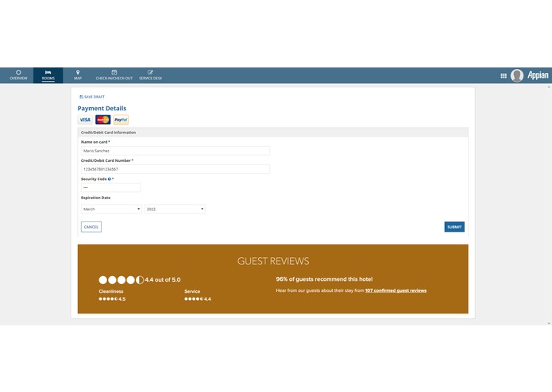Screen dimensions: 552x392
Task: Open the apps grid navigation menu
Action: click(504, 75)
